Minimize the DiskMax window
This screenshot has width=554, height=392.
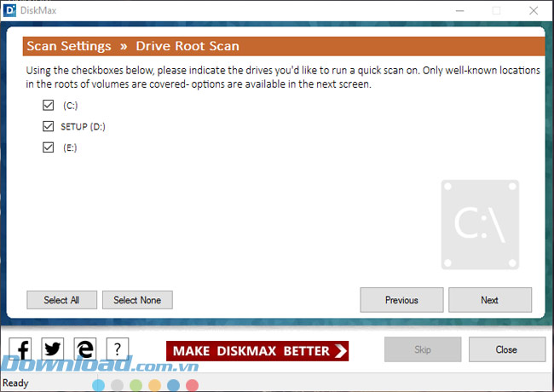[x=459, y=10]
